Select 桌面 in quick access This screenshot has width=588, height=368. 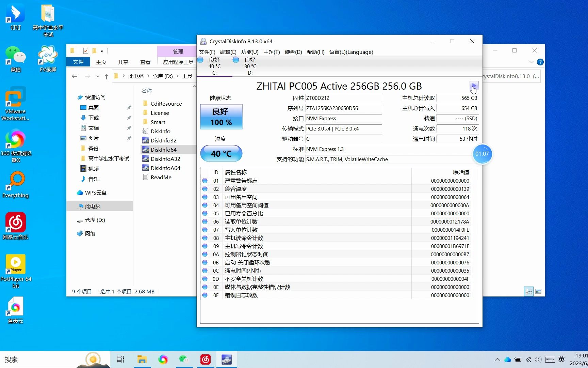93,107
